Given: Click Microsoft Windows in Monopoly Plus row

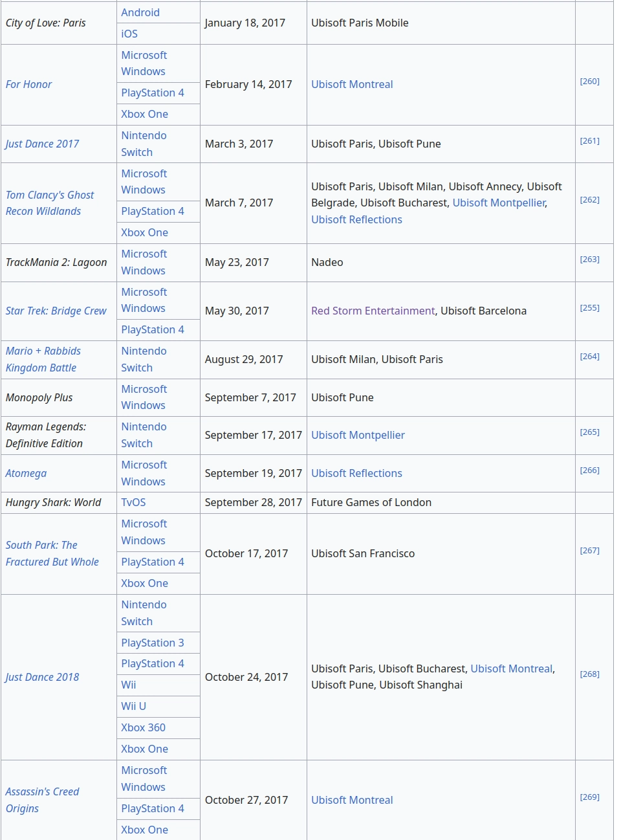Looking at the screenshot, I should pyautogui.click(x=144, y=397).
